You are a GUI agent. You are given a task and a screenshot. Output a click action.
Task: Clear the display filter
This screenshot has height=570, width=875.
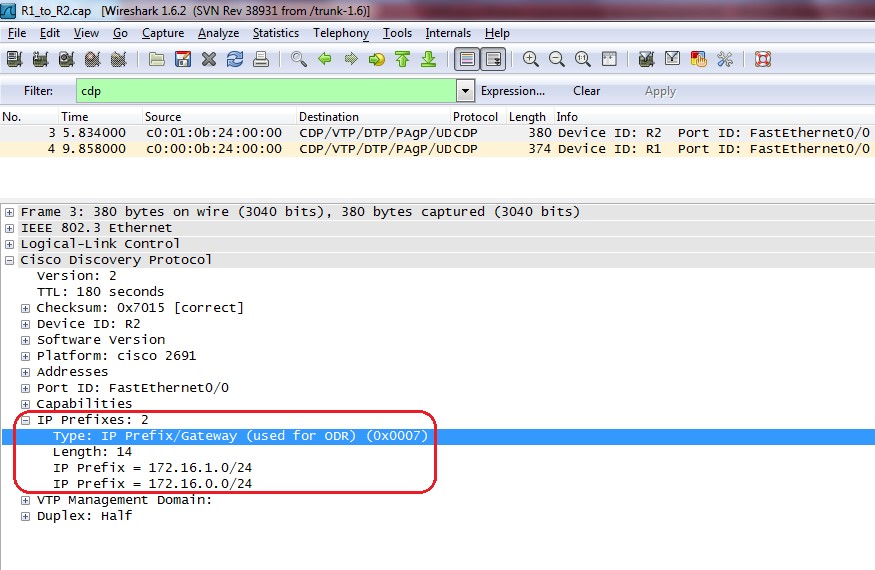[x=586, y=91]
